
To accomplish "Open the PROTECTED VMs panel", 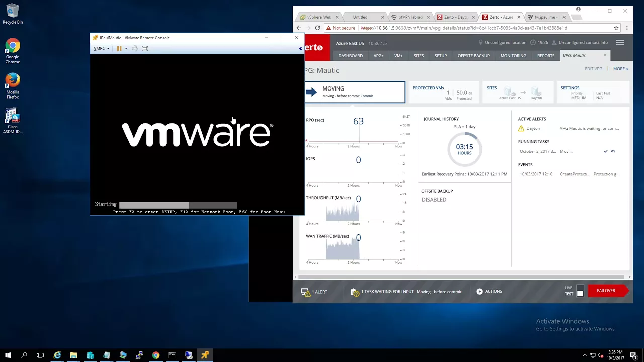I will point(443,92).
